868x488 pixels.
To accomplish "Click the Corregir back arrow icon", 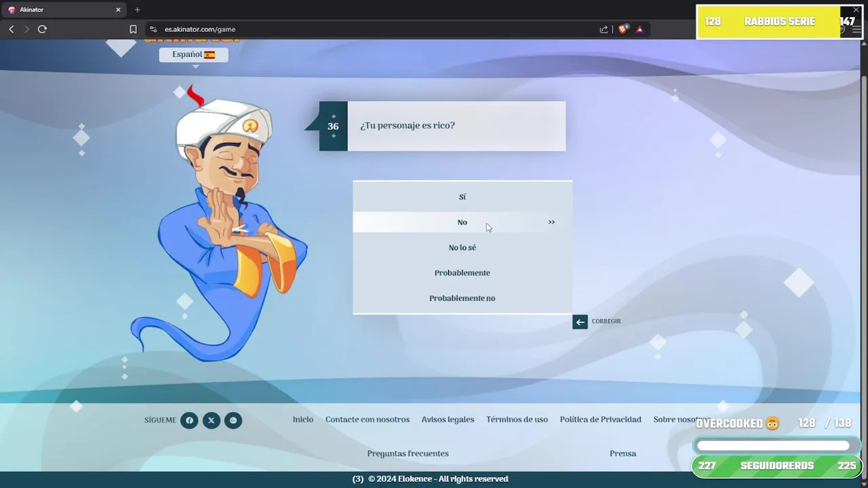I will pyautogui.click(x=580, y=322).
